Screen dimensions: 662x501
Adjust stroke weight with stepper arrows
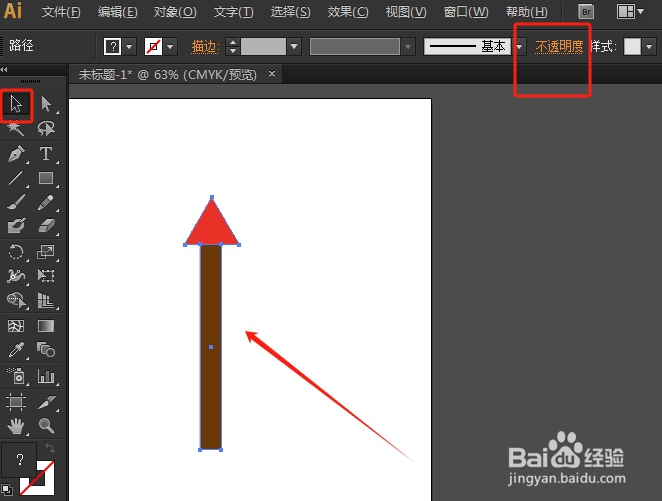pos(233,46)
